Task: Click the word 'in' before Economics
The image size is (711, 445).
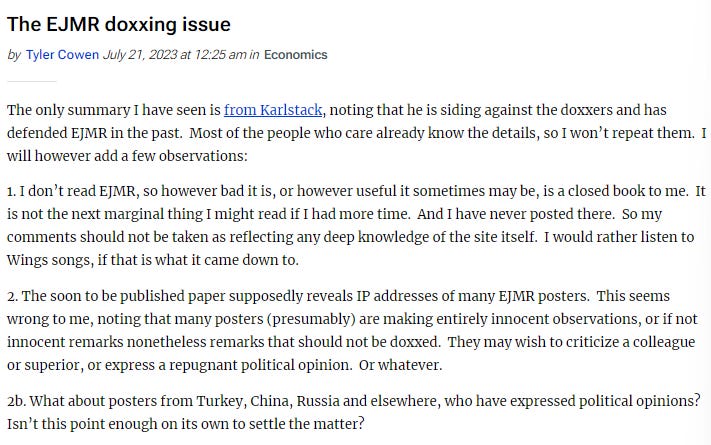Action: [x=254, y=55]
